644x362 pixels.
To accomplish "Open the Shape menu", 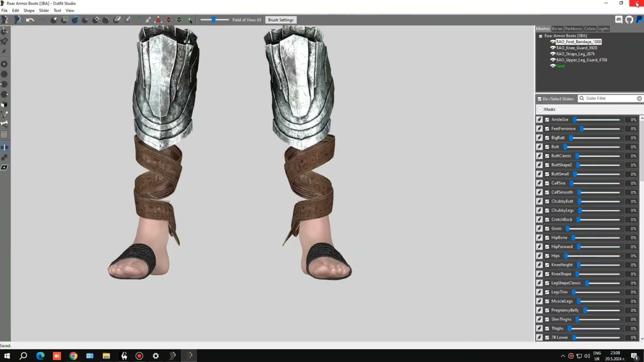I will pyautogui.click(x=29, y=11).
